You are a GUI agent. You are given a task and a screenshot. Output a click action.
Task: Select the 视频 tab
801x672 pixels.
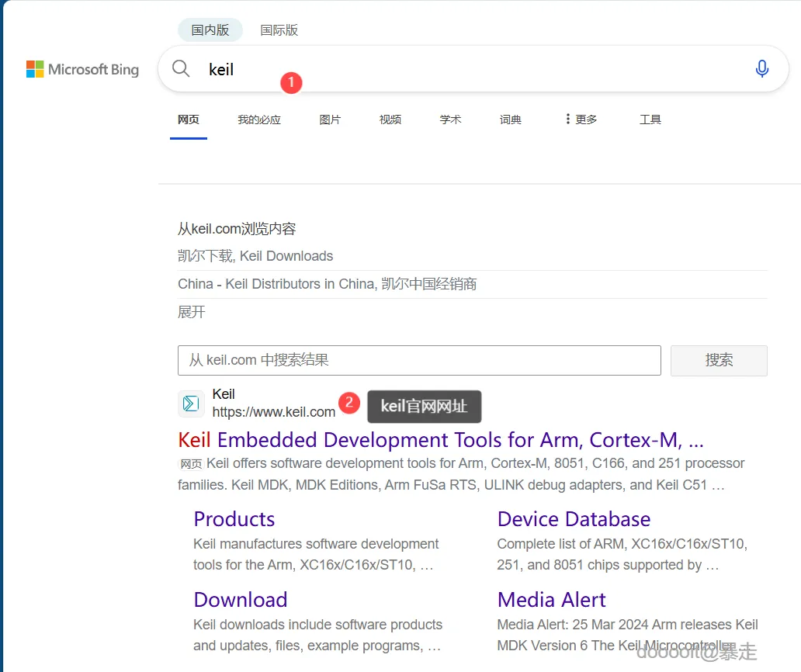point(390,120)
